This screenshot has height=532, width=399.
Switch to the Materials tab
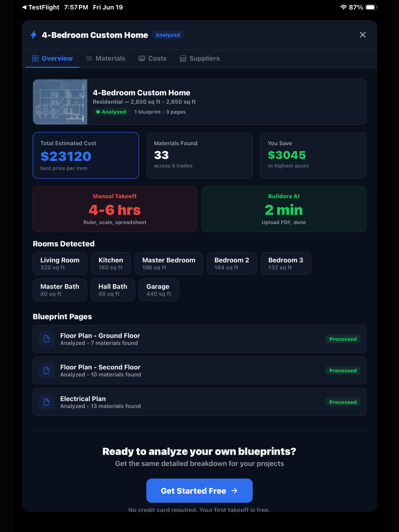106,58
